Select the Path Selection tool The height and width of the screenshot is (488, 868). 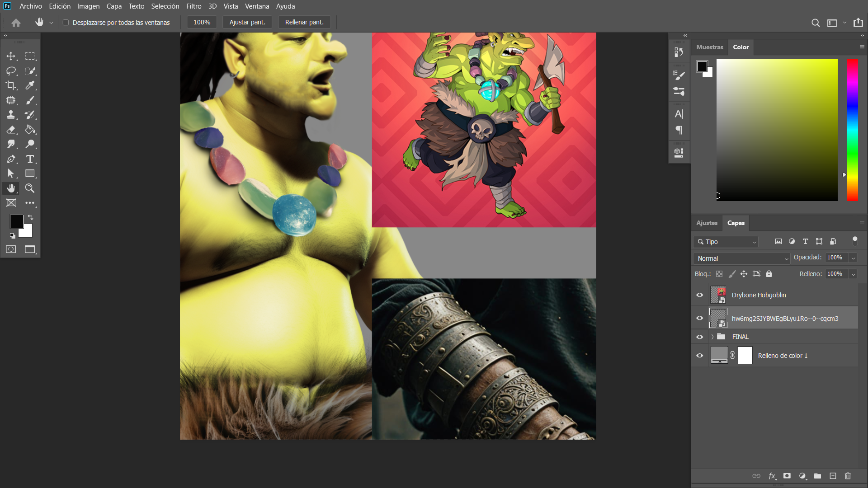coord(11,174)
